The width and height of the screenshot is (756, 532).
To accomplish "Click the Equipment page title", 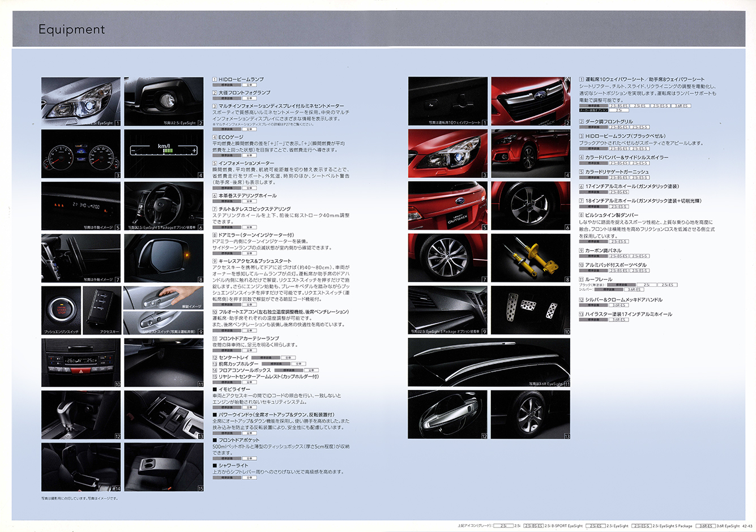I will [x=72, y=29].
